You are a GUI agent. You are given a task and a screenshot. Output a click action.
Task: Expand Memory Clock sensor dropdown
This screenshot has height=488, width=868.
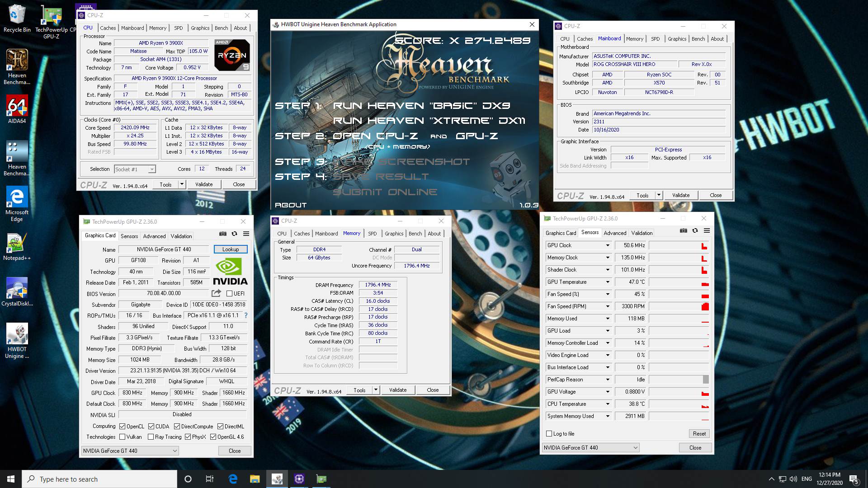pos(607,258)
